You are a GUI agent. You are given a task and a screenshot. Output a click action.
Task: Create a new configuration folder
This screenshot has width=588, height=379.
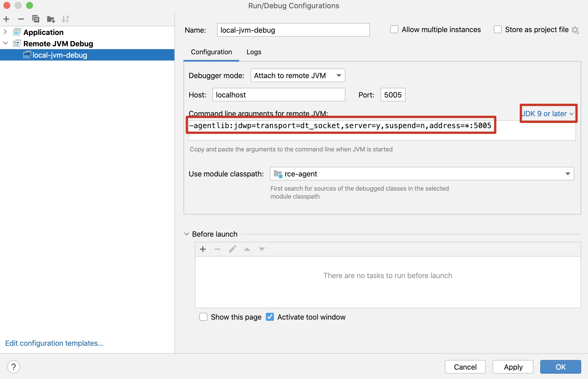[51, 19]
